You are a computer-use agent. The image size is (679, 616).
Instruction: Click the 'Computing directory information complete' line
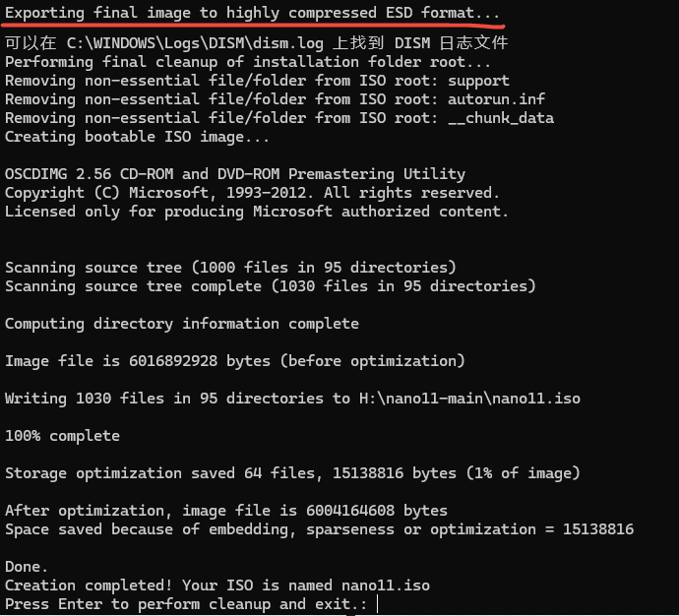(x=182, y=324)
